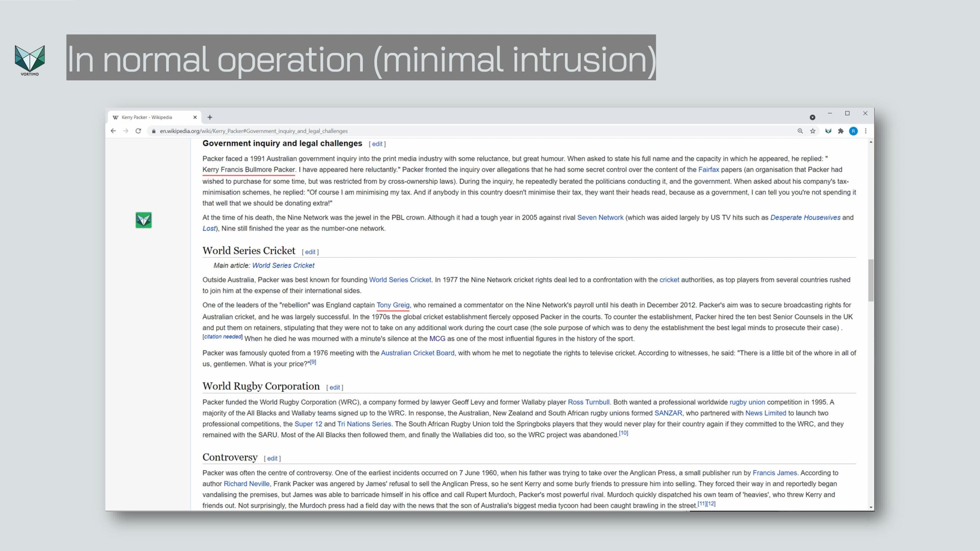Screen dimensions: 980x551
Task: Open the MCG link
Action: point(437,339)
